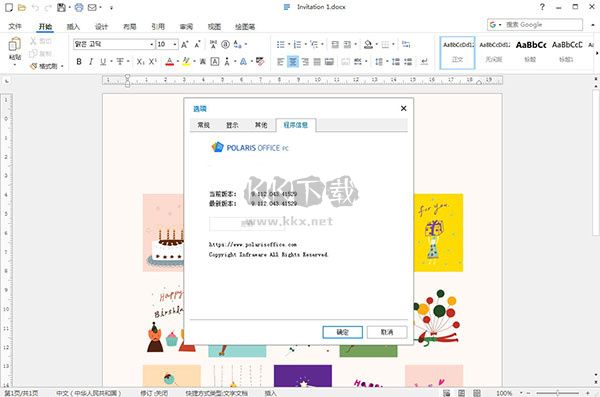The height and width of the screenshot is (397, 600).
Task: Align text to the right
Action: pos(305,62)
